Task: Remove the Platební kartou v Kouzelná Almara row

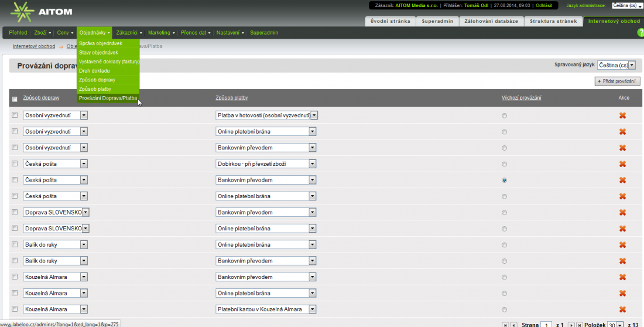Action: click(622, 309)
